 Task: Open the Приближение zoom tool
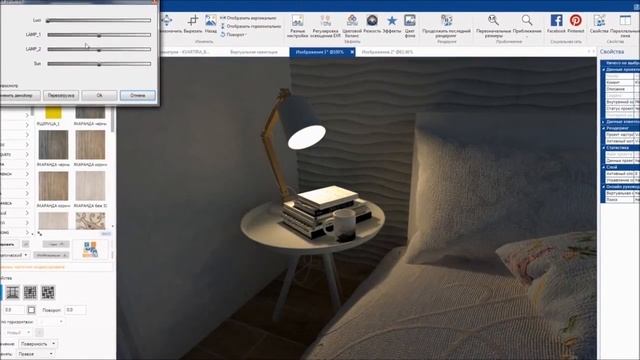[527, 24]
